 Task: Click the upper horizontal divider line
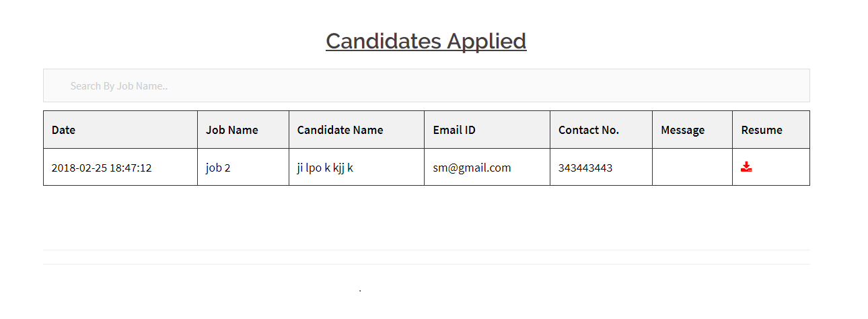pyautogui.click(x=426, y=250)
